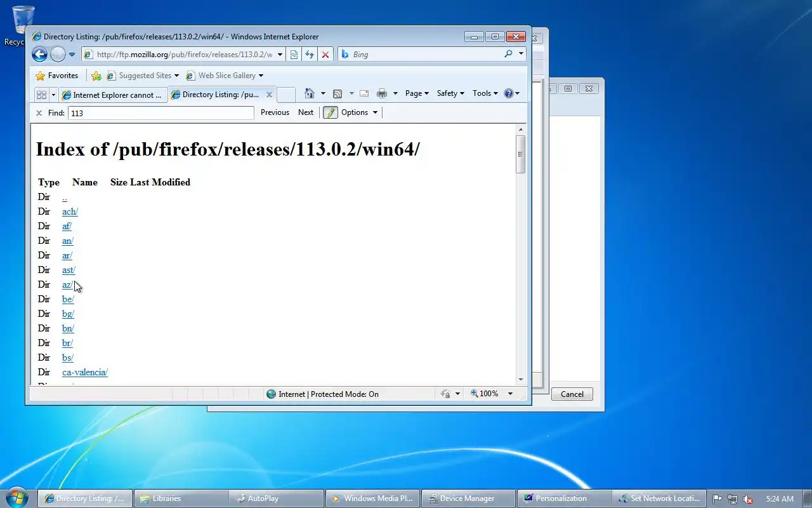Click the scroll down arrow of page
812x508 pixels.
tap(521, 379)
